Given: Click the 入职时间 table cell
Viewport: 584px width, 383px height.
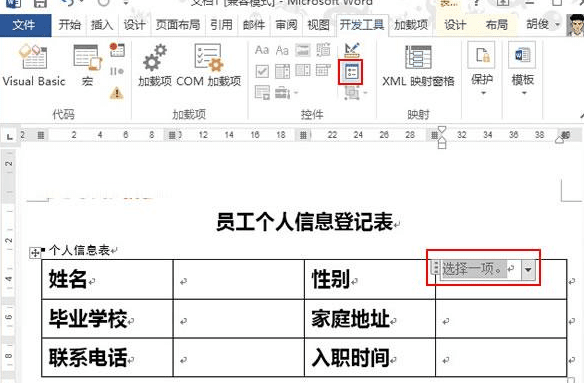Looking at the screenshot, I should pos(370,358).
